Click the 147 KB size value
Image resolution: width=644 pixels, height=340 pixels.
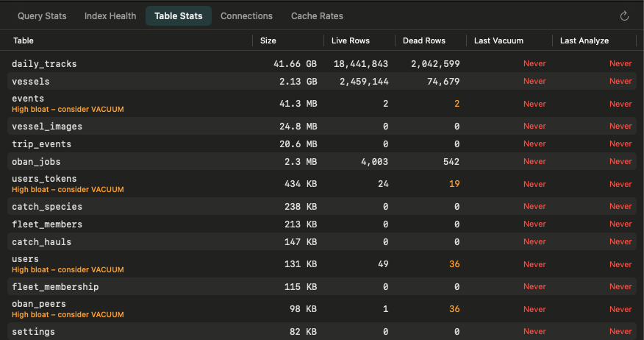tap(301, 241)
